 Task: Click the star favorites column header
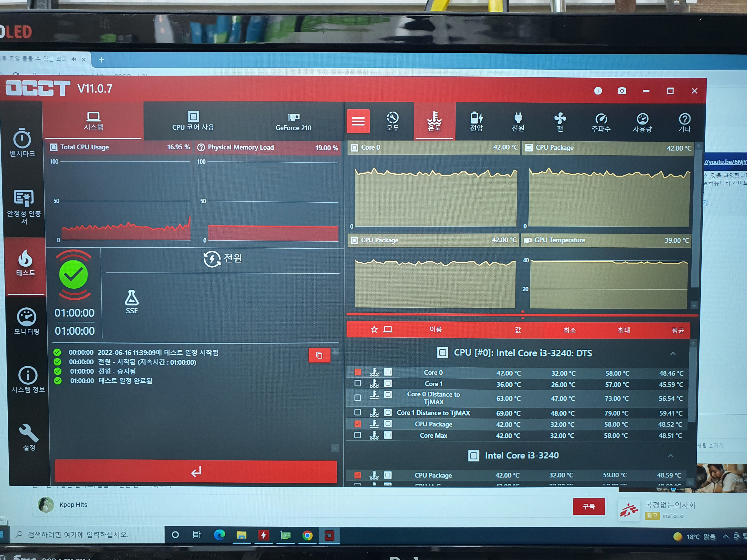[374, 329]
